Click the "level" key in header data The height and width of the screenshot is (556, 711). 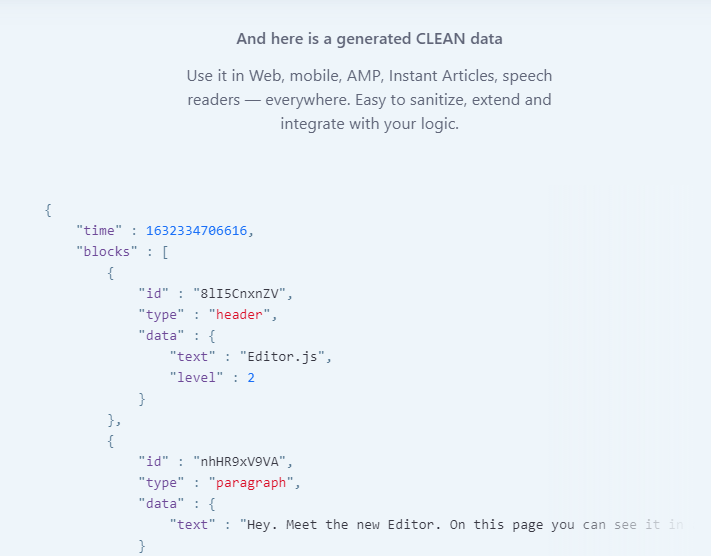196,378
